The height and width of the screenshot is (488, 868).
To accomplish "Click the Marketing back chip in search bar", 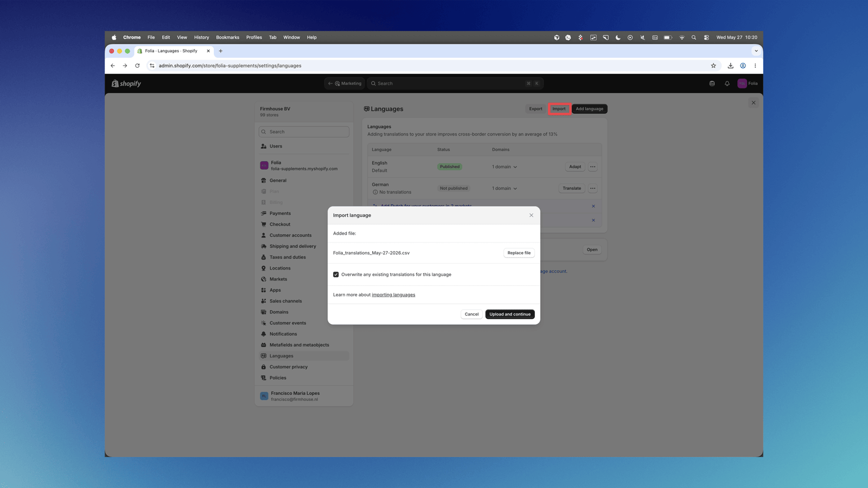I will pos(345,84).
